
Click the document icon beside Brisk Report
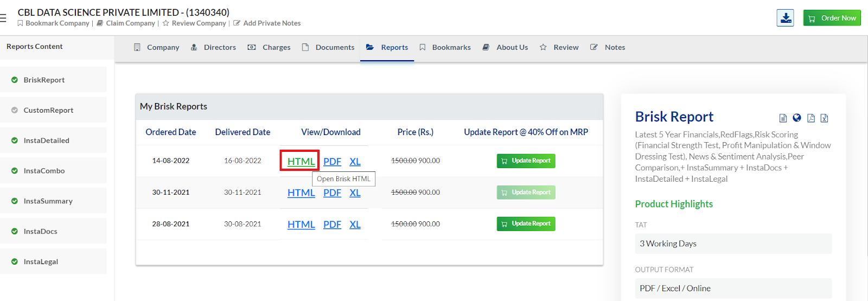tap(783, 118)
